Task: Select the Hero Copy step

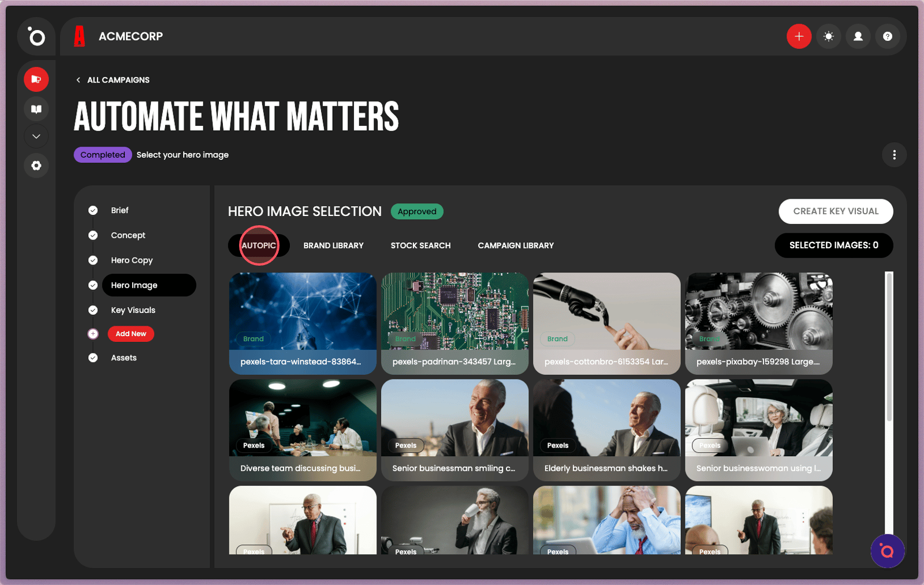Action: (132, 260)
